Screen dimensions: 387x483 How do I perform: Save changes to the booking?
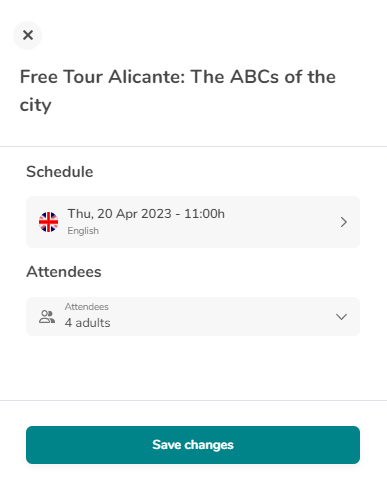point(193,445)
